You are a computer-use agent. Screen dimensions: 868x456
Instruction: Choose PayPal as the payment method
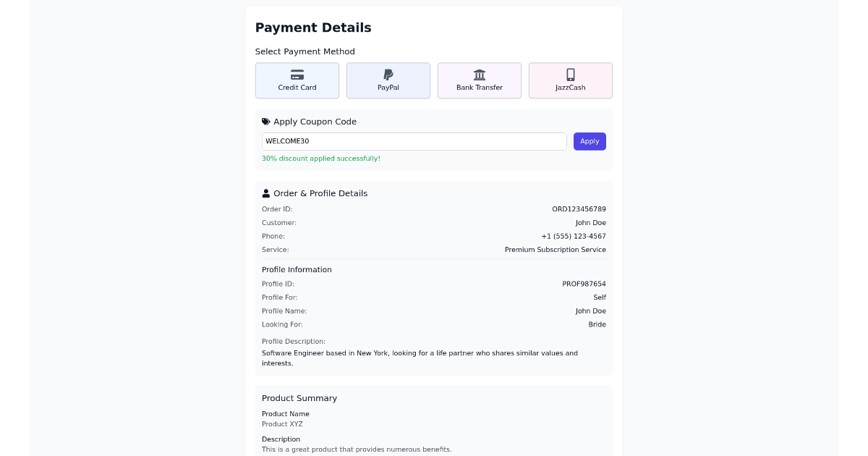pyautogui.click(x=388, y=80)
